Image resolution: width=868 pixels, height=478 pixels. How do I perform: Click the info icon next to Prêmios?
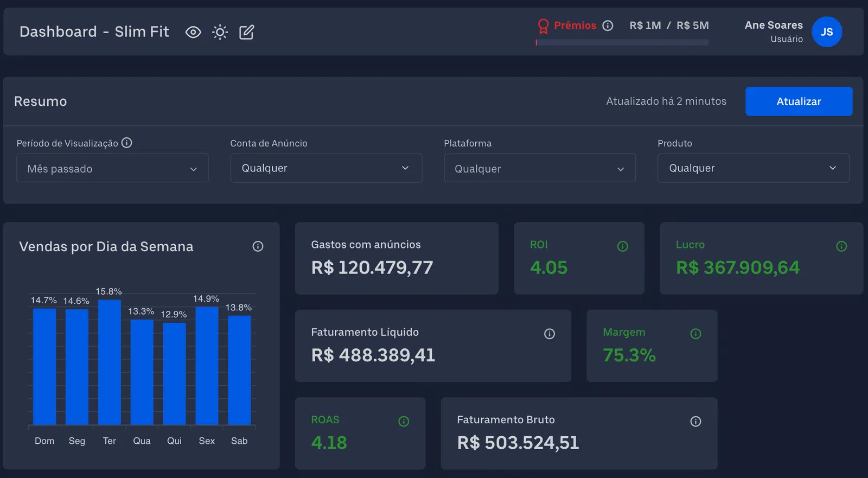[608, 26]
